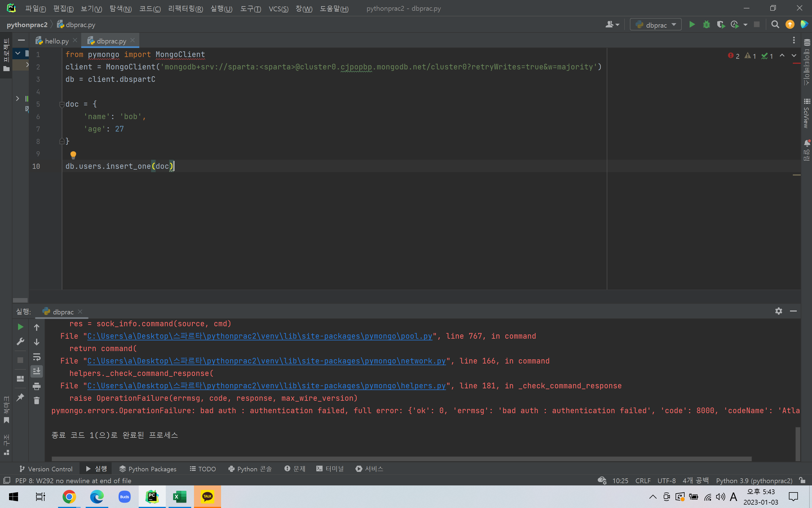Open run panel options with the gear icon
The width and height of the screenshot is (812, 508).
pos(778,311)
